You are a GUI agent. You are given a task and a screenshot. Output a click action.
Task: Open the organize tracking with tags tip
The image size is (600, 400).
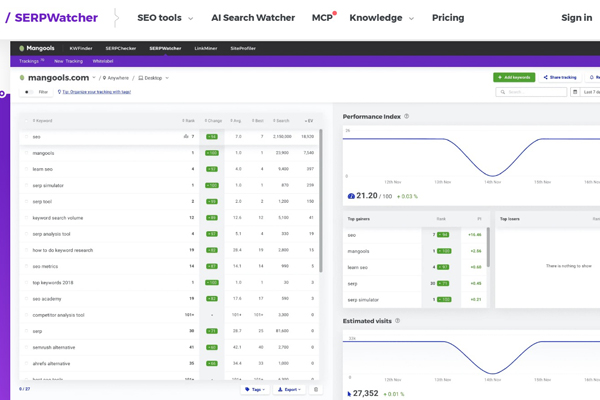96,92
